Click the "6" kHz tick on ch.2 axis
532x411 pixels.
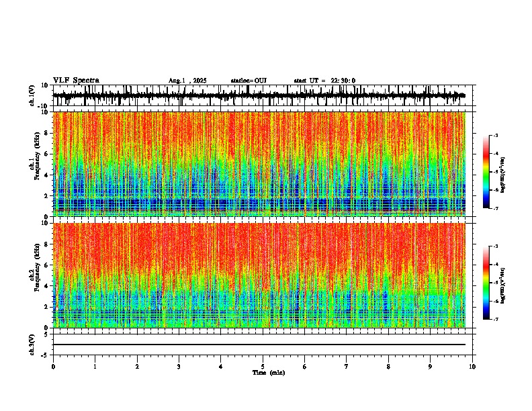[x=46, y=265]
